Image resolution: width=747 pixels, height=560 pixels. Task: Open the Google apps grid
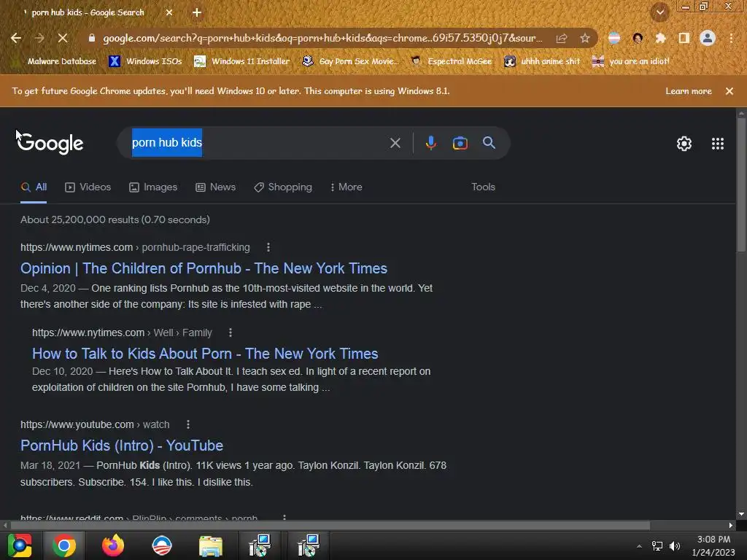pyautogui.click(x=718, y=144)
